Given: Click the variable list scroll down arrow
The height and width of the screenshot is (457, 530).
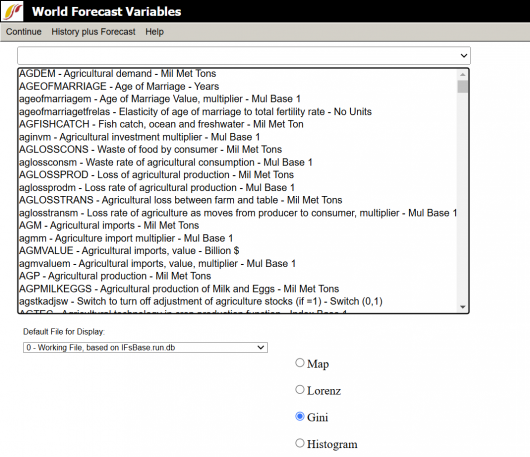Looking at the screenshot, I should 463,307.
